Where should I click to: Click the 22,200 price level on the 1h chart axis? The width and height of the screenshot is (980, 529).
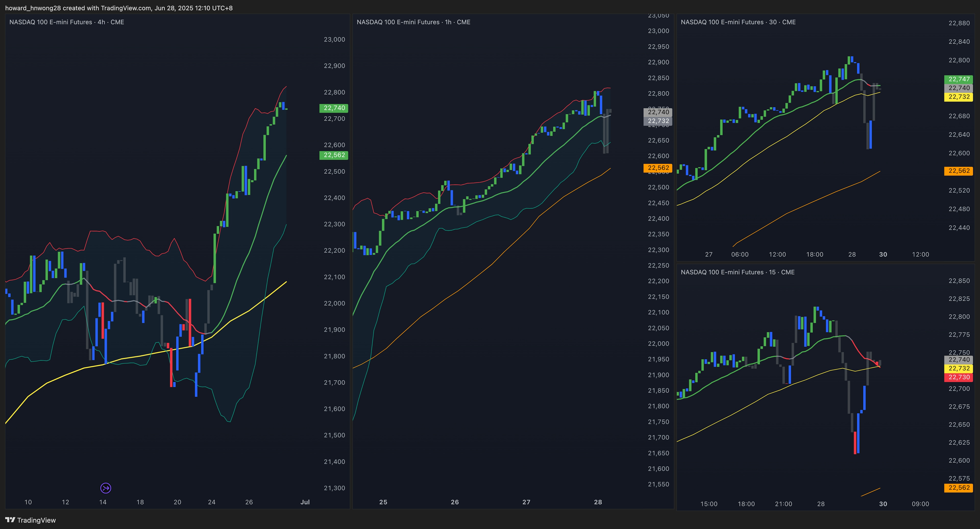(x=658, y=281)
